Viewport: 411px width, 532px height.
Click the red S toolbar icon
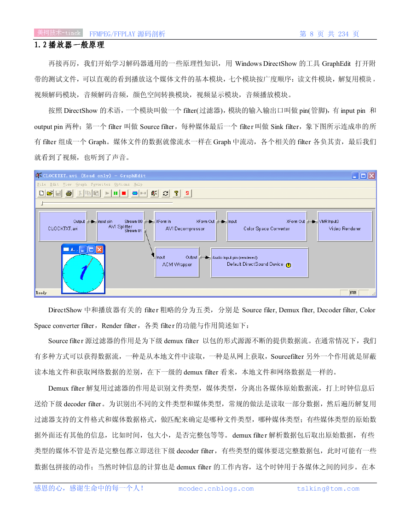tap(187, 193)
